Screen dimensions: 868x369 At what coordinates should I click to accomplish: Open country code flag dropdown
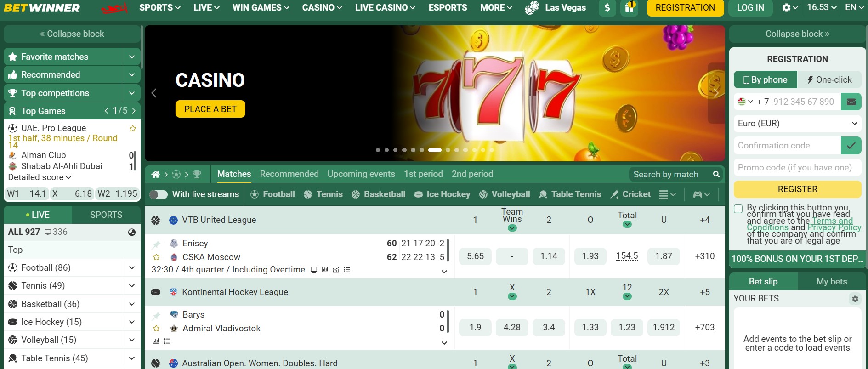point(745,102)
